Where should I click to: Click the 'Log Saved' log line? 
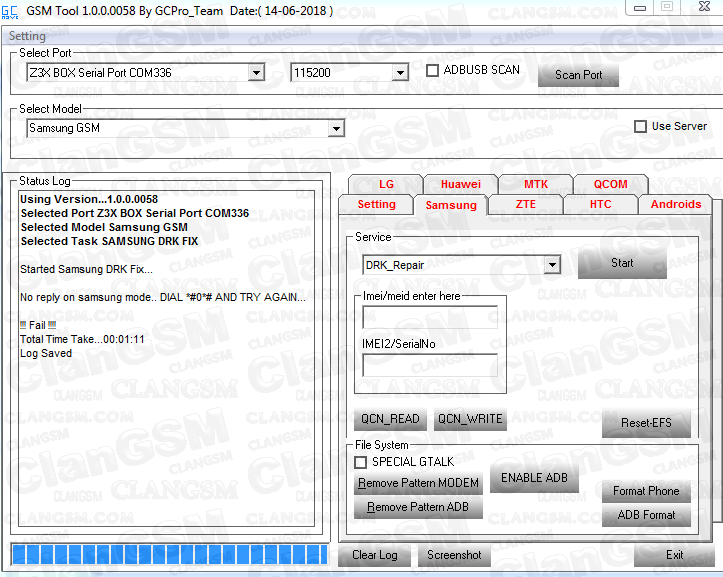[46, 353]
